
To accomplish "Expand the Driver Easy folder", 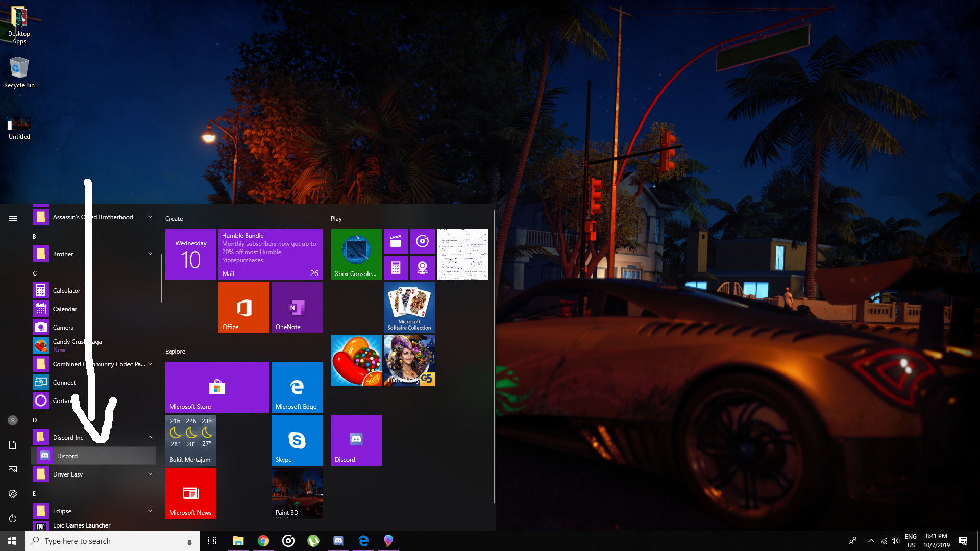I will click(94, 474).
